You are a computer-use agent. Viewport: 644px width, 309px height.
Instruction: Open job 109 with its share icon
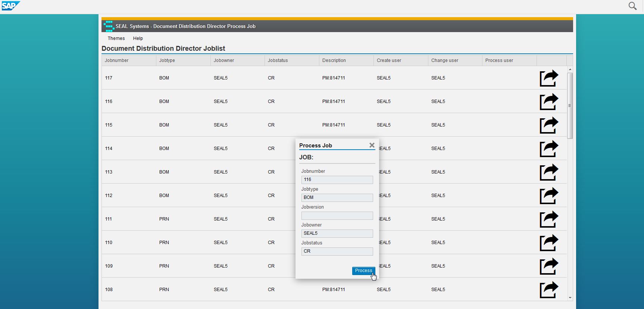tap(549, 266)
